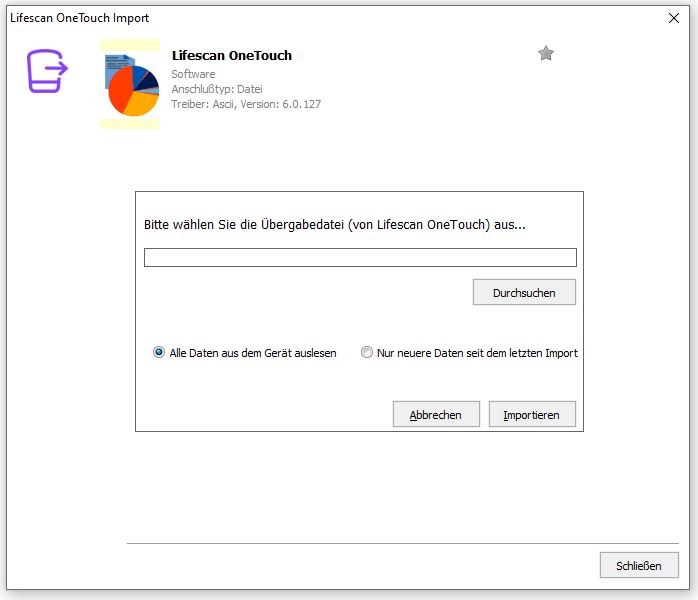Cancel with the Abbrechen button
Viewport: 698px width, 600px height.
tap(436, 414)
